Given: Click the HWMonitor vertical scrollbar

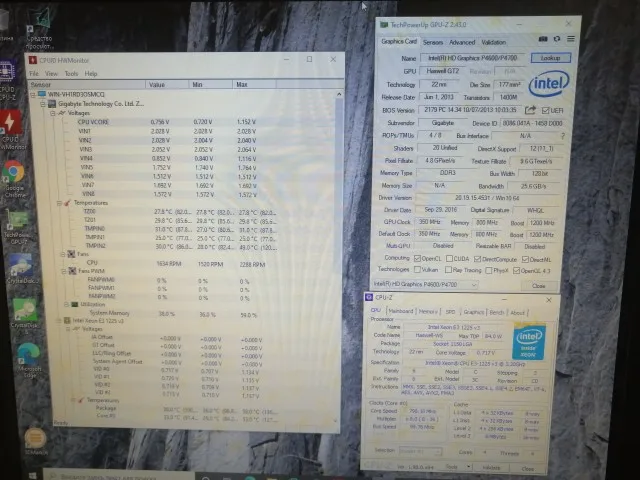Looking at the screenshot, I should click(339, 257).
